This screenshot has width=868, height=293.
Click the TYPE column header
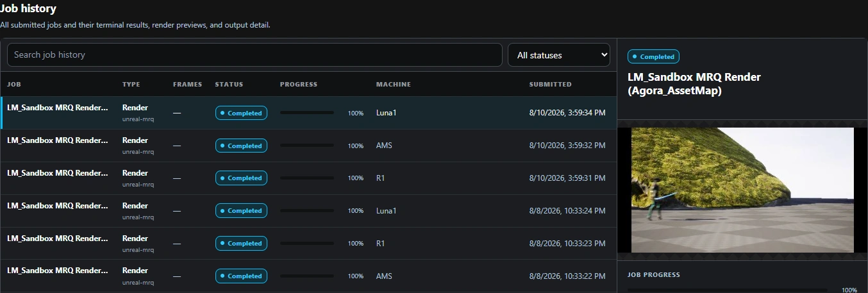[x=131, y=84]
